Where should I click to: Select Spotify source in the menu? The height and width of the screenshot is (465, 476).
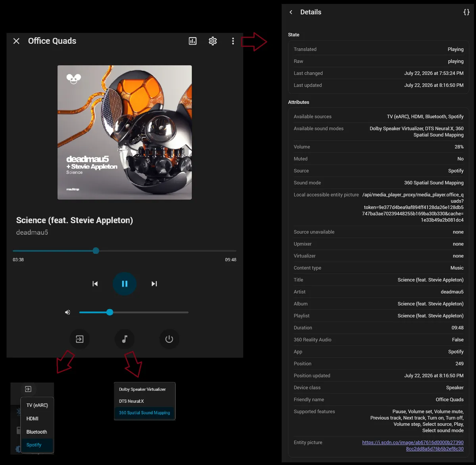coord(37,445)
